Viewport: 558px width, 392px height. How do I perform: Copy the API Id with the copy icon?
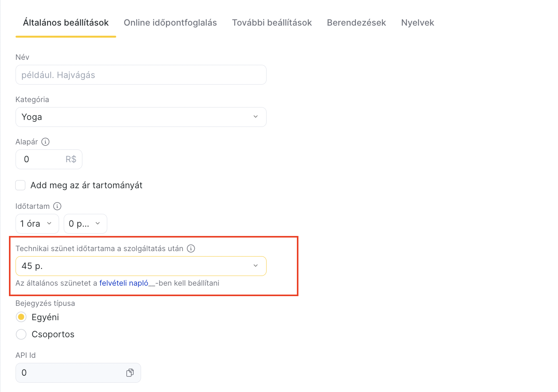point(130,373)
